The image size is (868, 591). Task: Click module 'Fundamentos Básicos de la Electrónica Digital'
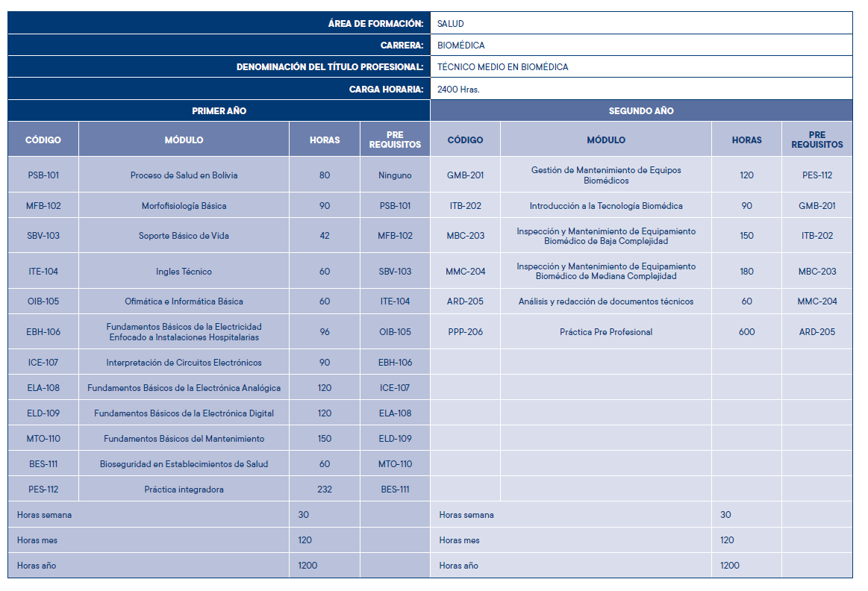coord(184,413)
